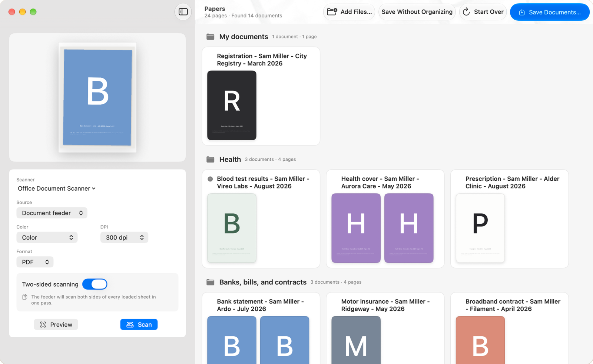
Task: Open the Source Document feeder dropdown
Action: point(52,213)
